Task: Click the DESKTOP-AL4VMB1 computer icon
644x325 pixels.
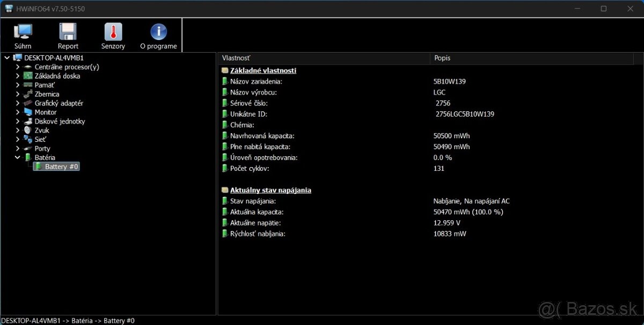Action: [17, 57]
